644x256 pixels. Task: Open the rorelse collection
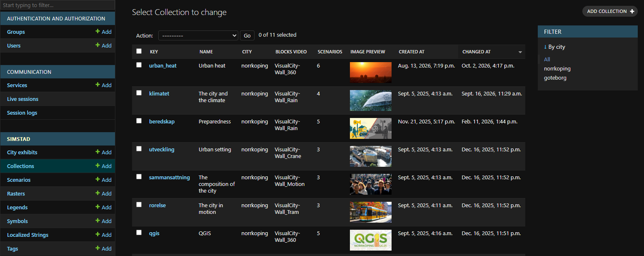pos(157,205)
